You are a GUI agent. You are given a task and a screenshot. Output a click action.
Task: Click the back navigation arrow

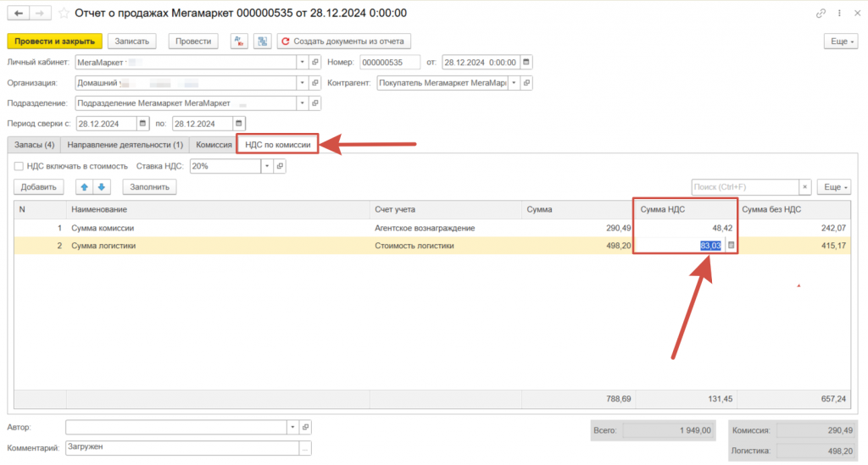[18, 14]
